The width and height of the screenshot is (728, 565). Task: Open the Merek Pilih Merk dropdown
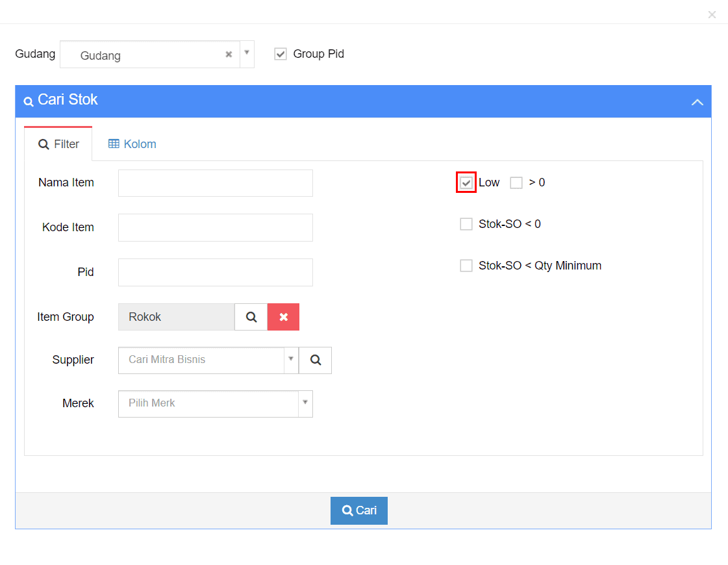[x=305, y=403]
